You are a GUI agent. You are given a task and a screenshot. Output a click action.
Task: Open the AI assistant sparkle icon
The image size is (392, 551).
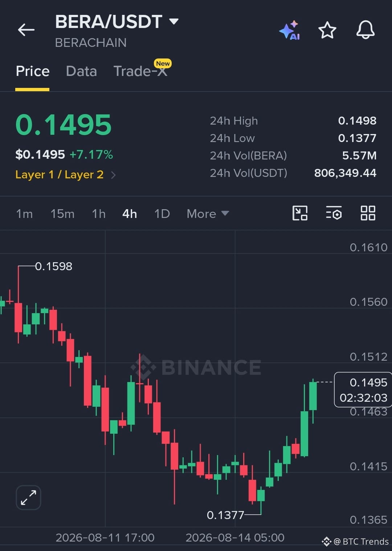[x=290, y=30]
